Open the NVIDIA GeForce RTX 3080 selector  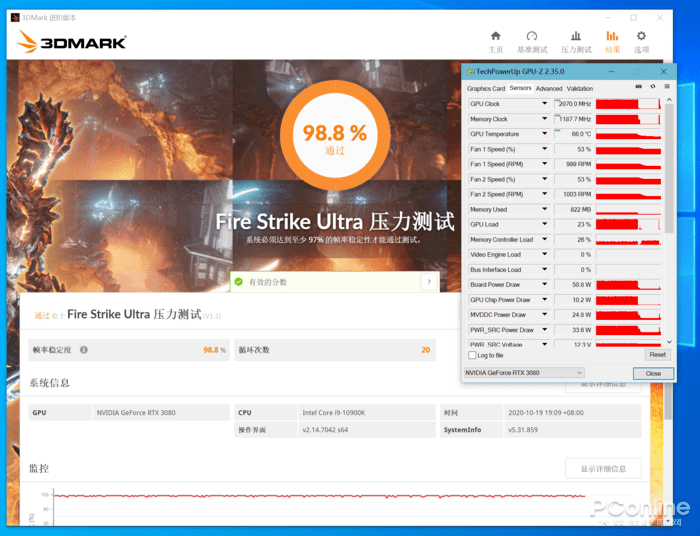click(x=524, y=373)
